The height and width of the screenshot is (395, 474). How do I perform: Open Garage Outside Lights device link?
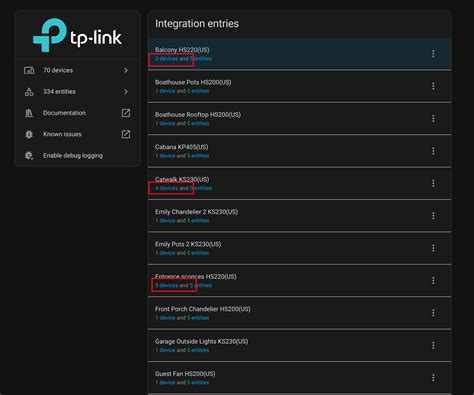point(165,350)
